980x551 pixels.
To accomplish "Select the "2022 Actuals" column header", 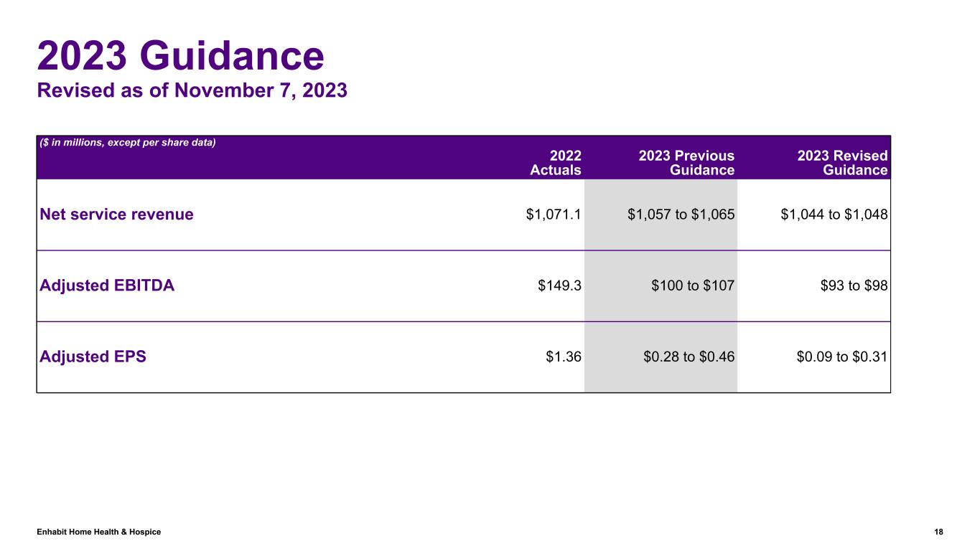I will click(556, 163).
